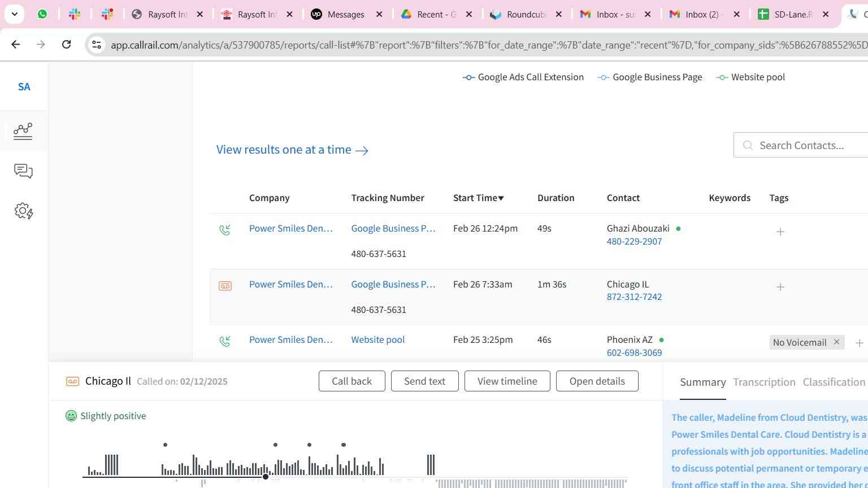Click the Call back button
The height and width of the screenshot is (488, 868).
352,381
